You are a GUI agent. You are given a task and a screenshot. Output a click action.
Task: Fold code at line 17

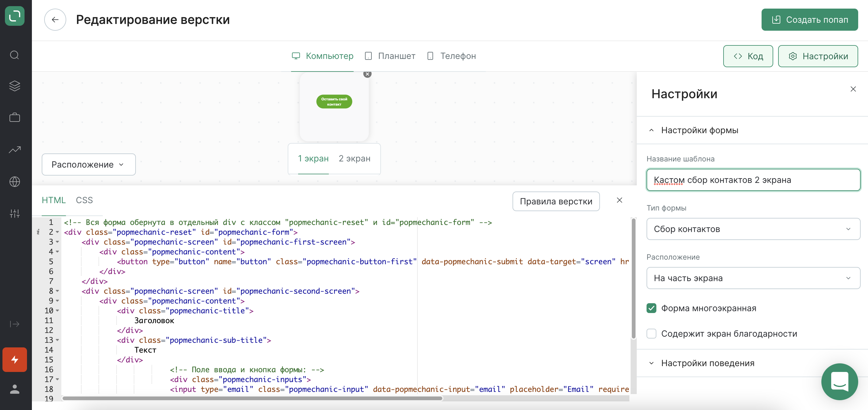[57, 379]
